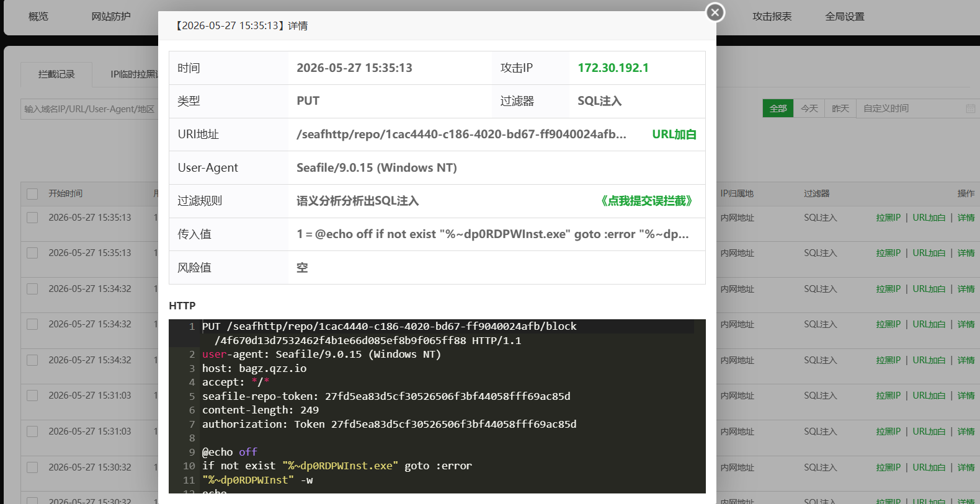Close the details dialog with the X icon
980x504 pixels.
coord(715,12)
